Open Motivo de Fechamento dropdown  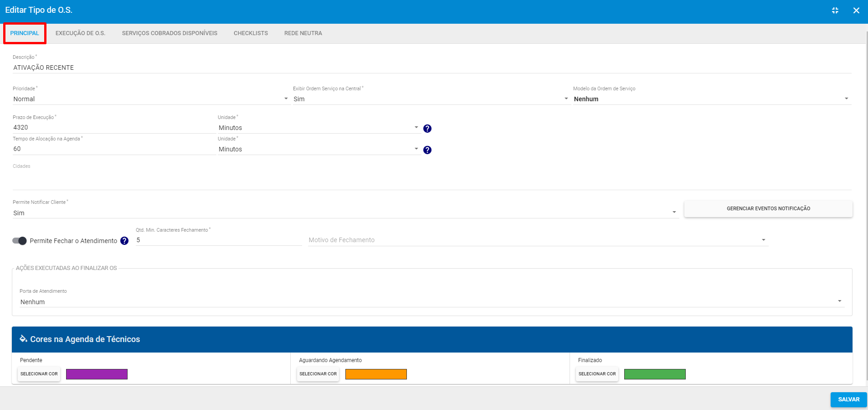(x=538, y=240)
